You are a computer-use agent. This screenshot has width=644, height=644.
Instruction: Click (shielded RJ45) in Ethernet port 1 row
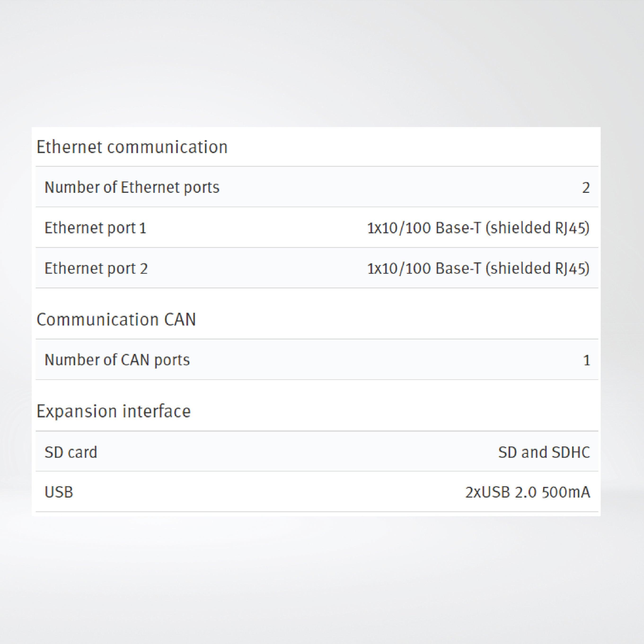tap(537, 228)
